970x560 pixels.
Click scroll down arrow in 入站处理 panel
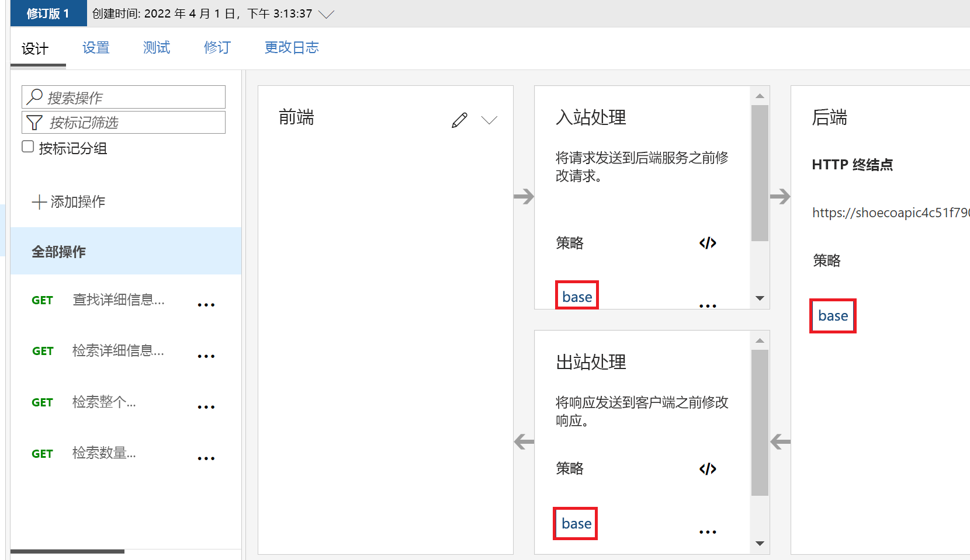[x=760, y=298]
